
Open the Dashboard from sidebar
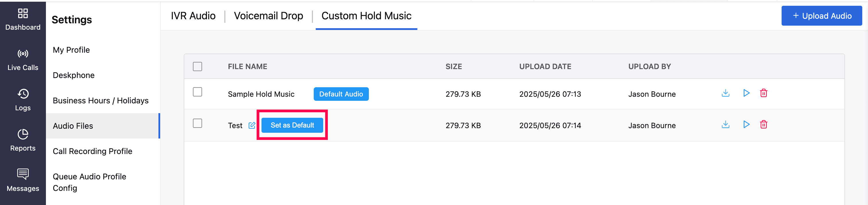coord(23,20)
